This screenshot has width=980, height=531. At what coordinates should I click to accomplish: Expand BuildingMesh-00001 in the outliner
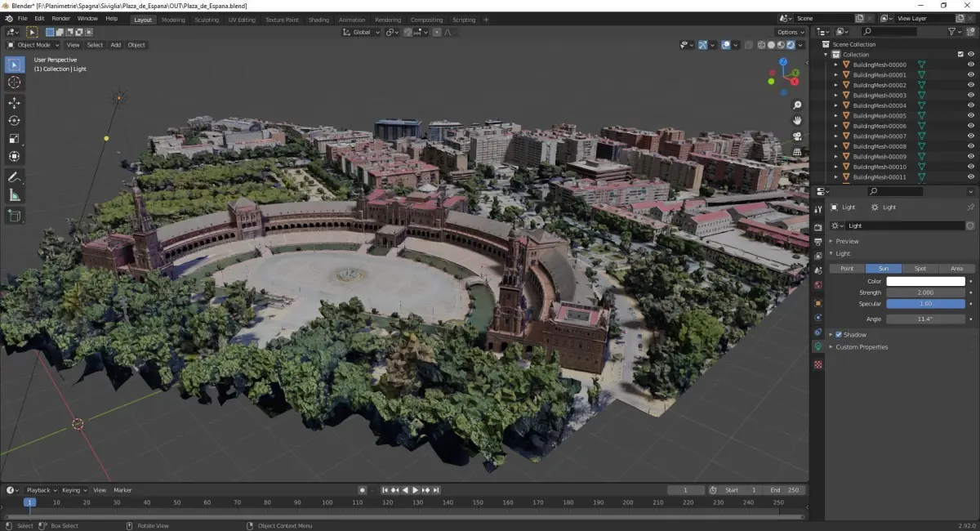(x=835, y=75)
